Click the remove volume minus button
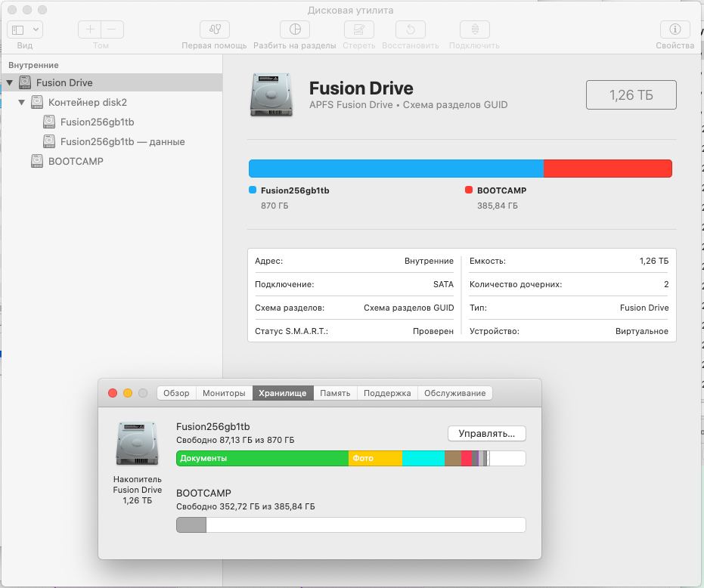Image resolution: width=704 pixels, height=588 pixels. point(112,29)
